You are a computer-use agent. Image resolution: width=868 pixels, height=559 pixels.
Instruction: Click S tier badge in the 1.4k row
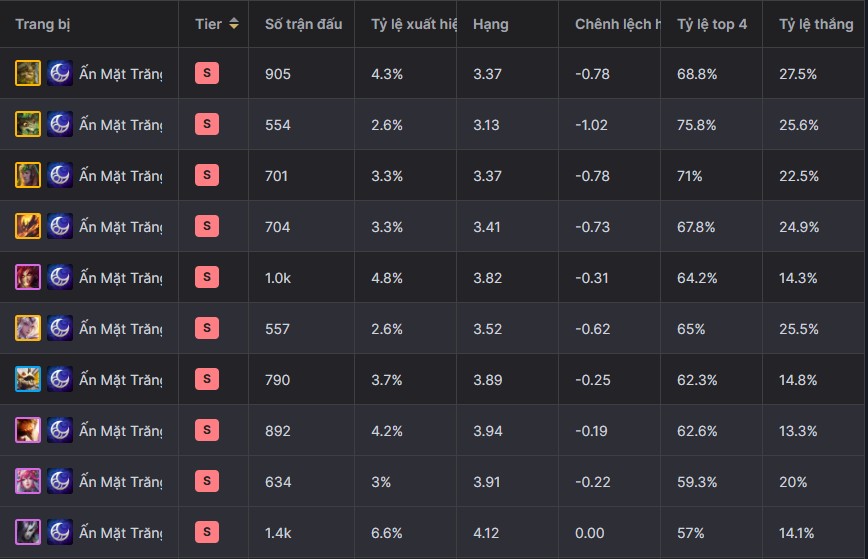pyautogui.click(x=207, y=532)
